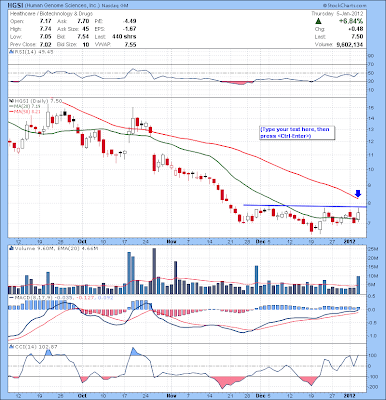Click the tallest volume bar in late October
The width and height of the screenshot is (386, 400).
pyautogui.click(x=154, y=271)
